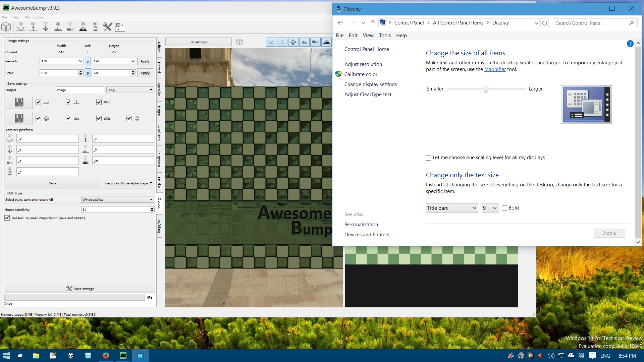Open the font size 9 dropdown
The height and width of the screenshot is (362, 644).
pos(490,208)
